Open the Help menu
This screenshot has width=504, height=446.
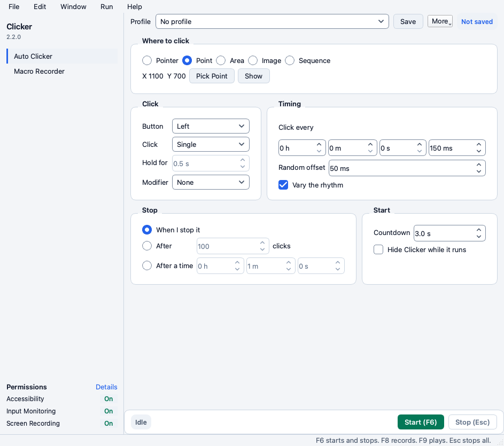[134, 7]
